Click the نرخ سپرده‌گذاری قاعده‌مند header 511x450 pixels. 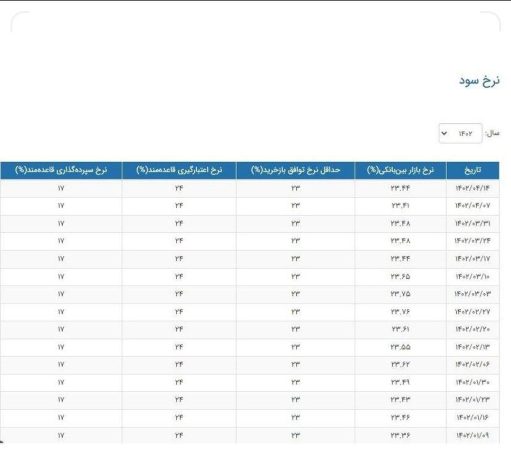(61, 170)
